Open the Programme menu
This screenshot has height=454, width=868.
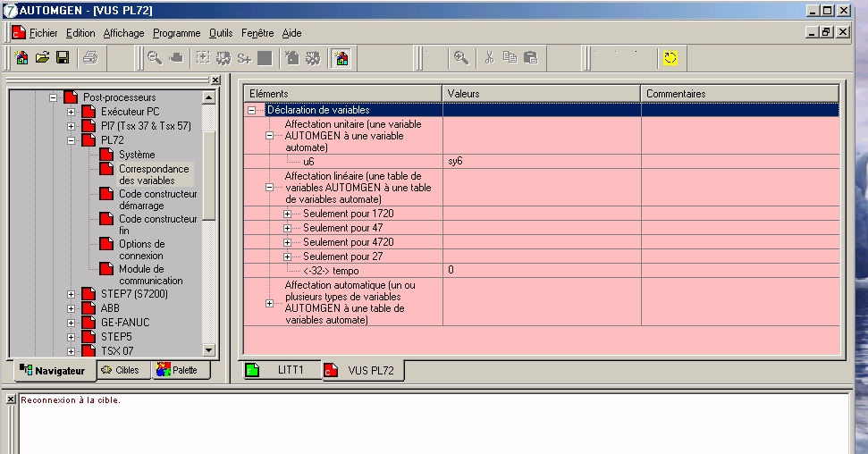click(176, 33)
